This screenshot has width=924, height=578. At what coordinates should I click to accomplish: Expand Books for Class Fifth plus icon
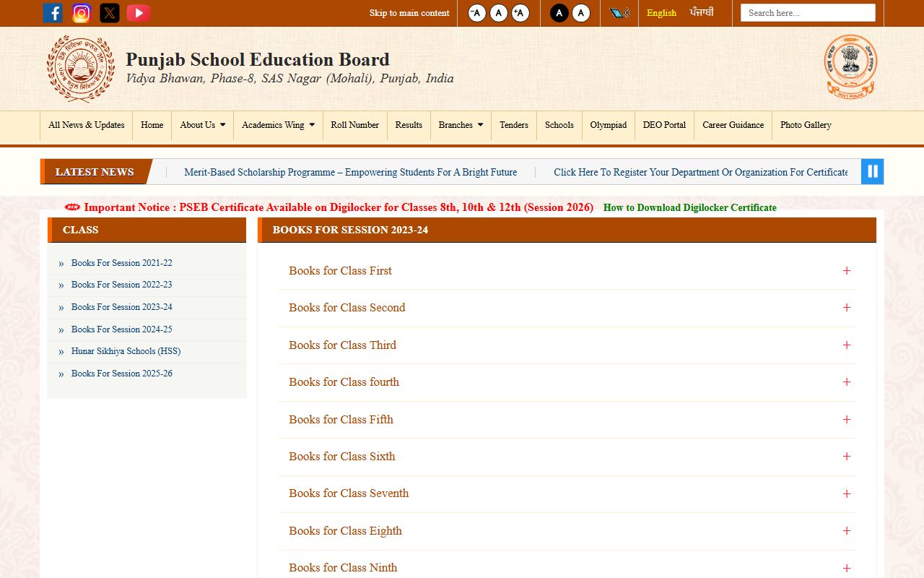pyautogui.click(x=847, y=420)
